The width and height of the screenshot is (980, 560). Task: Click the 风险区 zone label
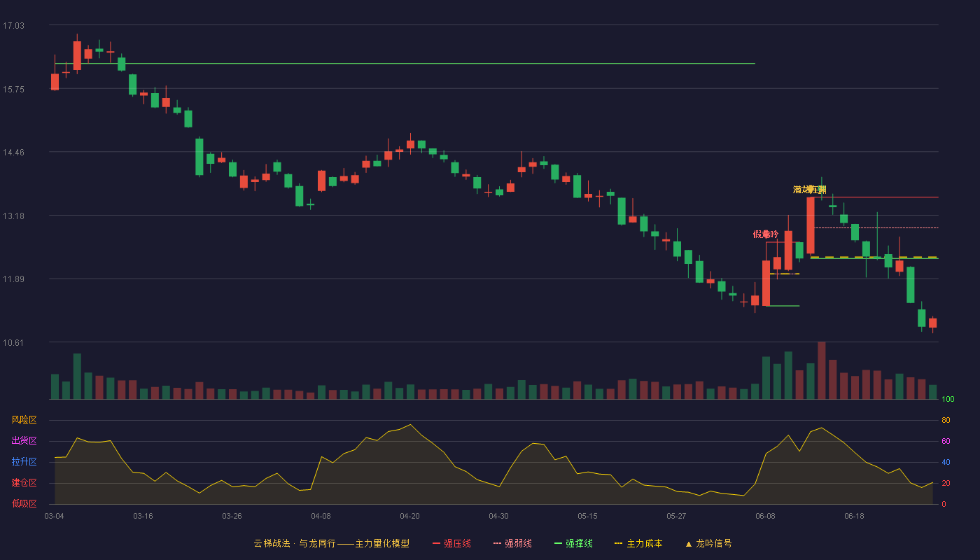[24, 420]
